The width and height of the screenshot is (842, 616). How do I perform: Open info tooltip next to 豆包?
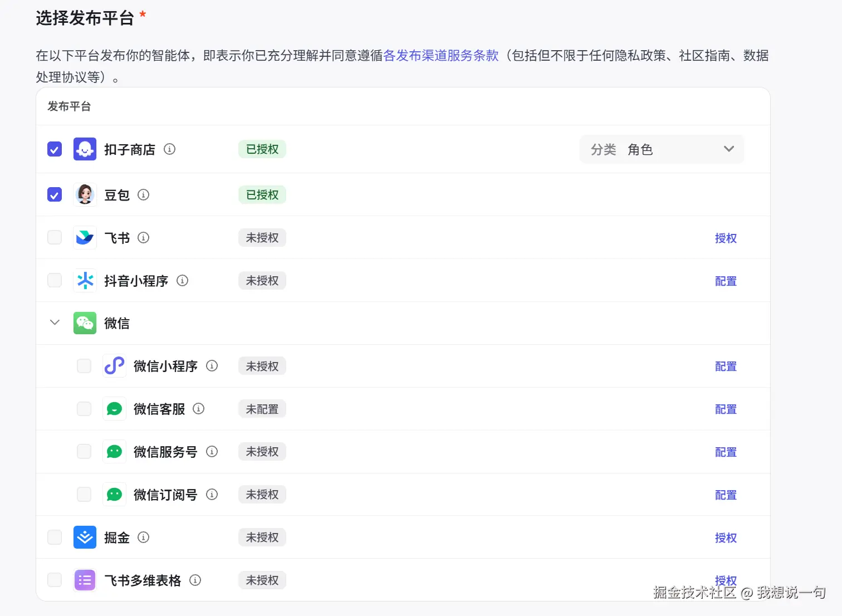[x=143, y=195]
